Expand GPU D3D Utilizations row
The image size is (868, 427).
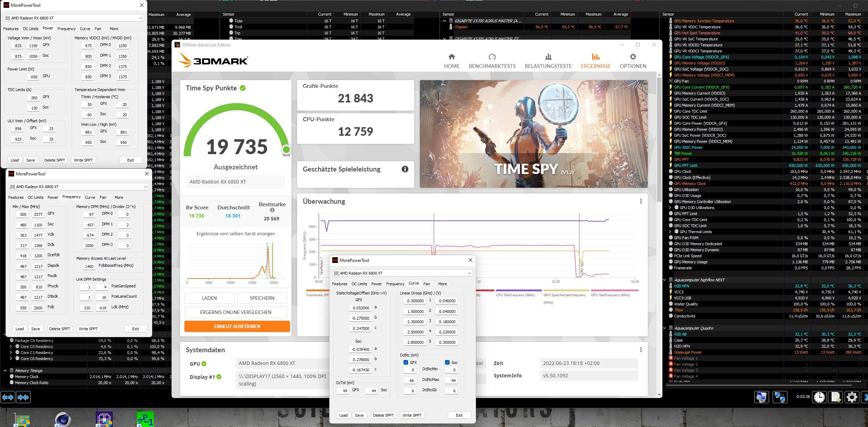tap(670, 208)
